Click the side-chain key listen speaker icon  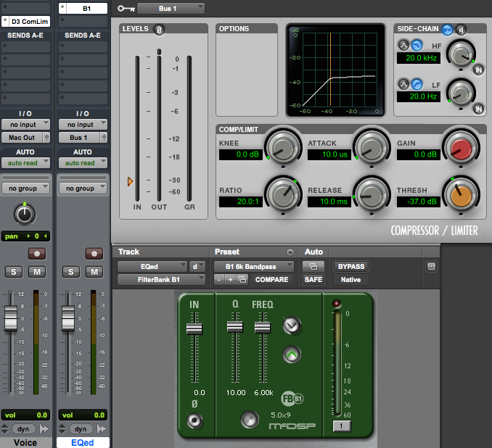click(x=461, y=29)
